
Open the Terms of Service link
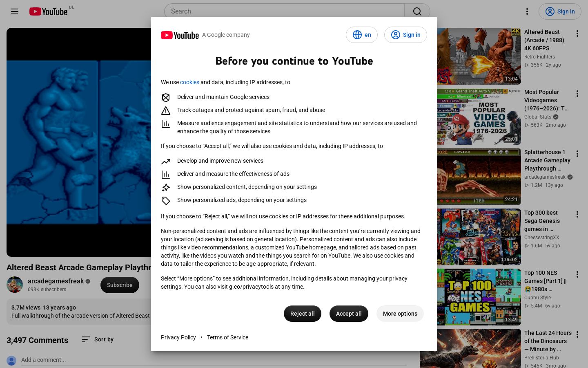[x=227, y=337]
